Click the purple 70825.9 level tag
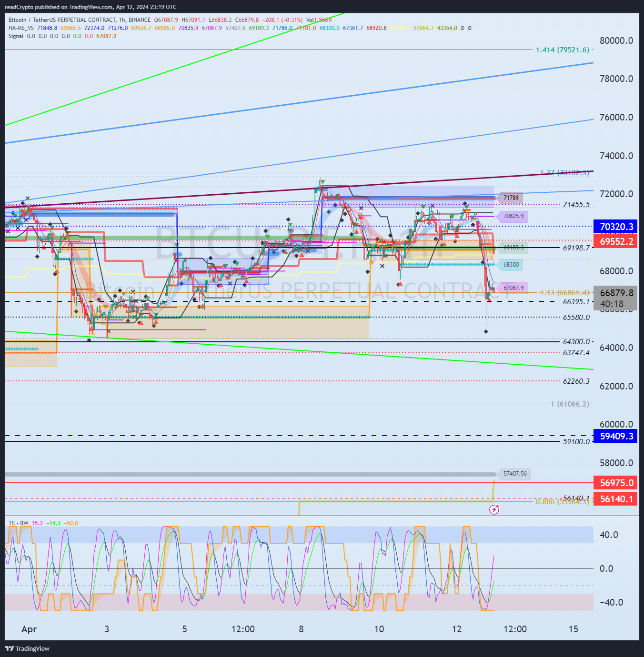The image size is (644, 657). [x=513, y=216]
